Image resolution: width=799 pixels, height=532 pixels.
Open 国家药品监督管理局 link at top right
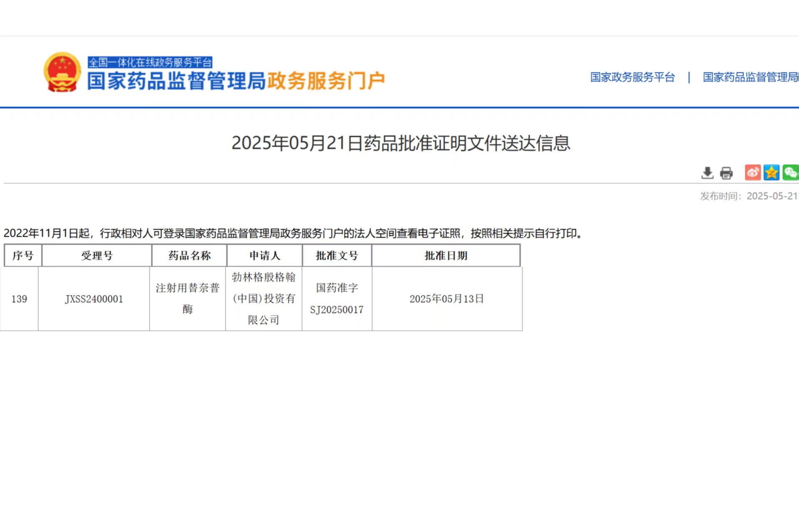click(x=751, y=77)
